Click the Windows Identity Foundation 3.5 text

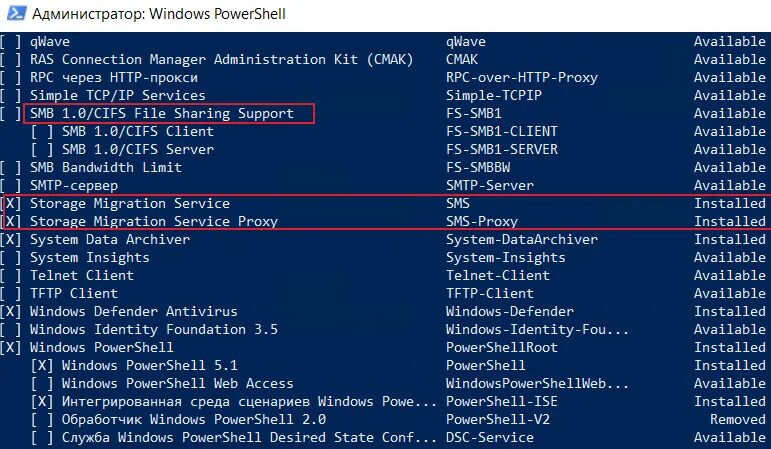(x=154, y=329)
